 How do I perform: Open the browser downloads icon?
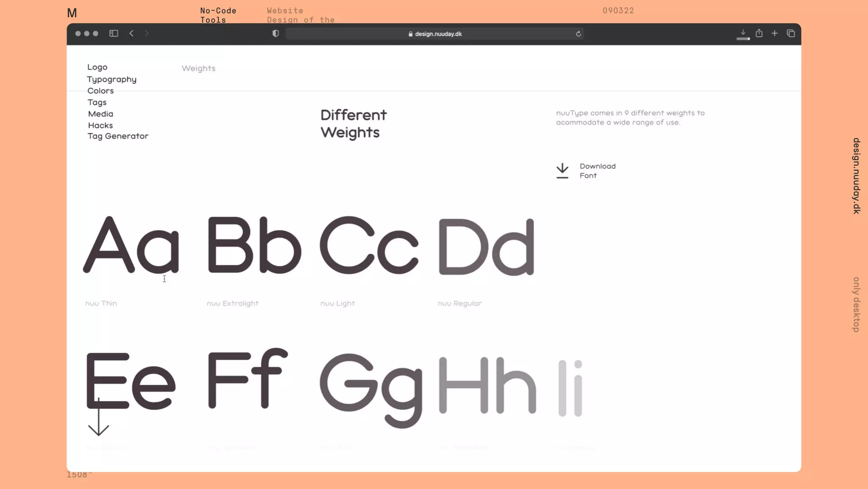(x=743, y=34)
